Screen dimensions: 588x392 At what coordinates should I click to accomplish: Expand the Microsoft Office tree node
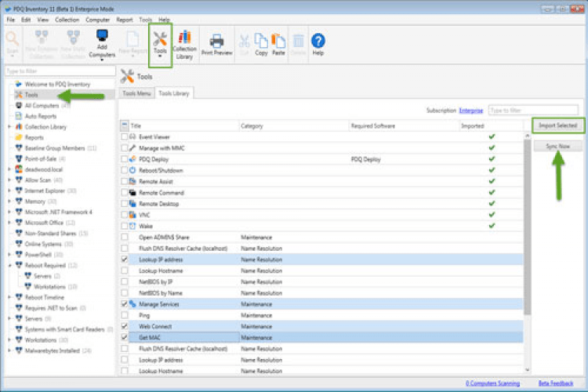9,222
